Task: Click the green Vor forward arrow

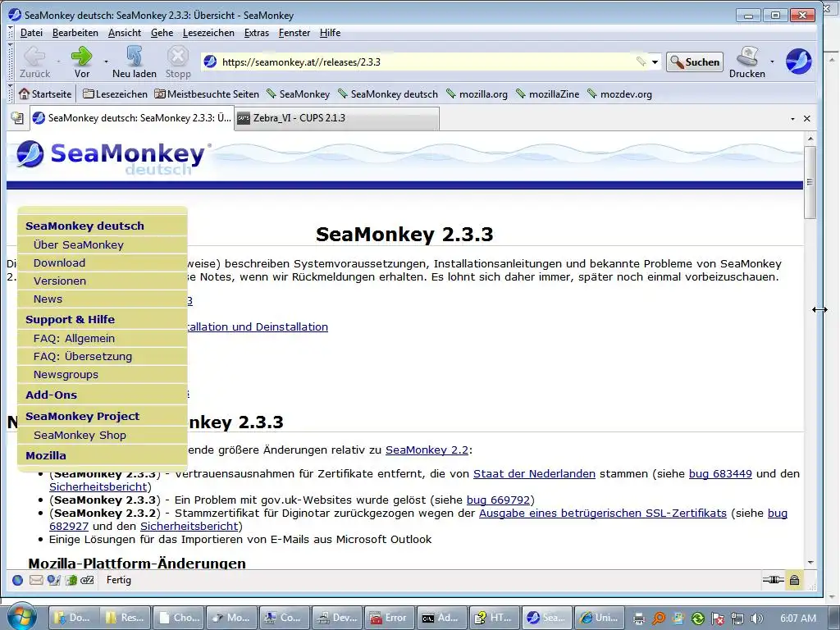Action: (x=81, y=62)
